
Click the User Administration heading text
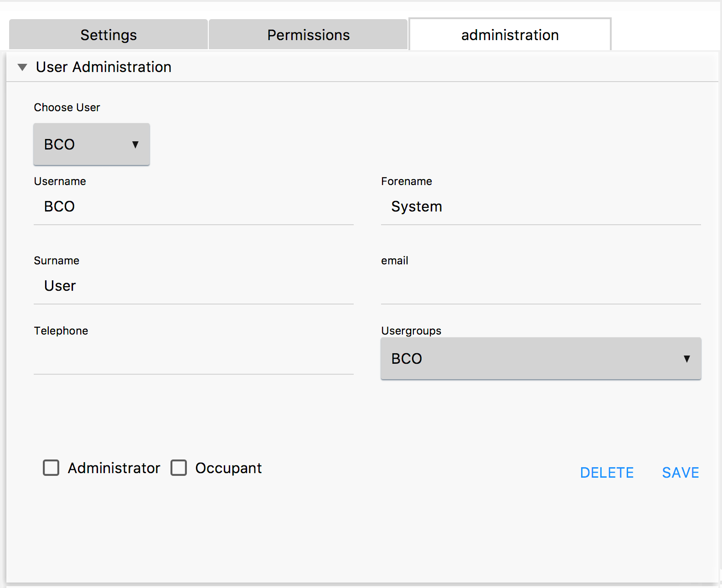pyautogui.click(x=103, y=67)
